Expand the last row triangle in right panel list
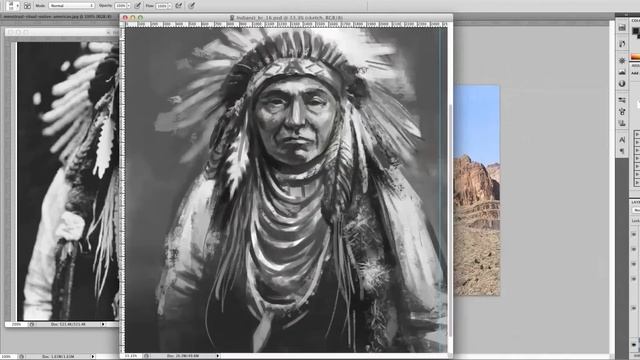Viewport: 640px width, 360px height. (x=637, y=182)
